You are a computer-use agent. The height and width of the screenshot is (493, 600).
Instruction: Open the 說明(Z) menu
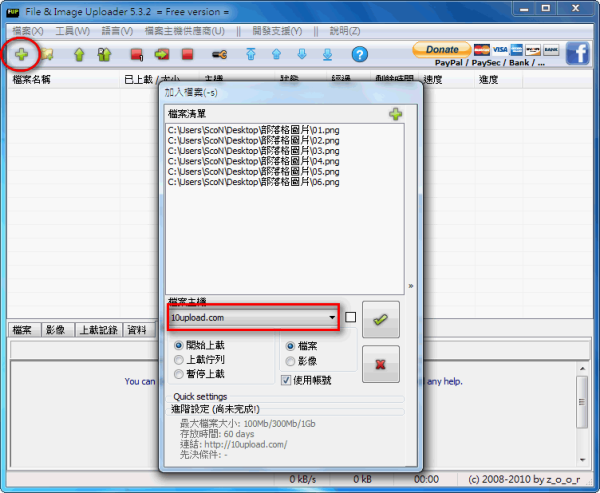(345, 31)
